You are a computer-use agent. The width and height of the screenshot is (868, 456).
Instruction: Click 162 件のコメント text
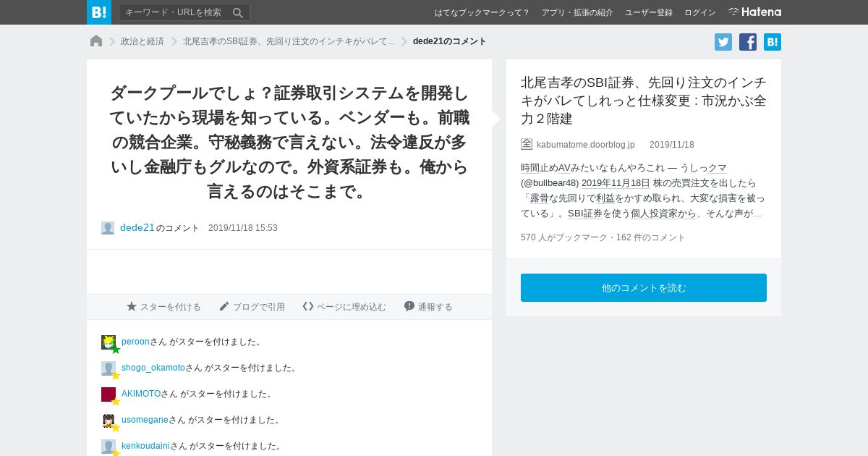[650, 237]
